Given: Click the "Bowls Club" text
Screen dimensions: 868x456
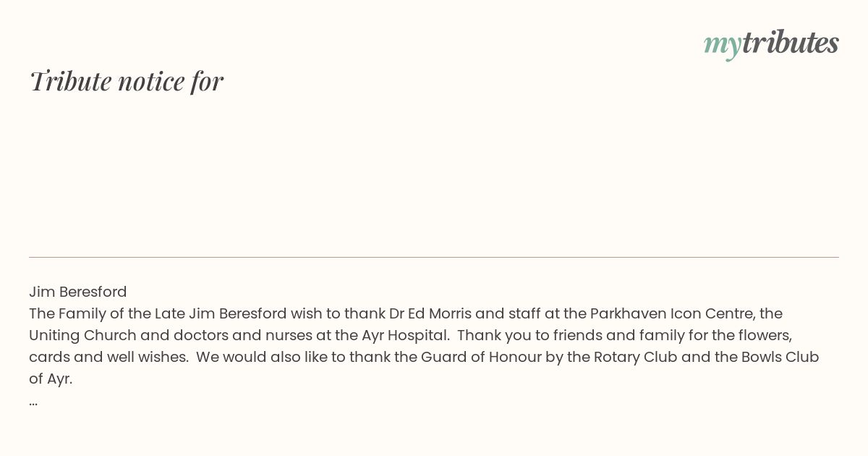Looking at the screenshot, I should (x=781, y=357).
